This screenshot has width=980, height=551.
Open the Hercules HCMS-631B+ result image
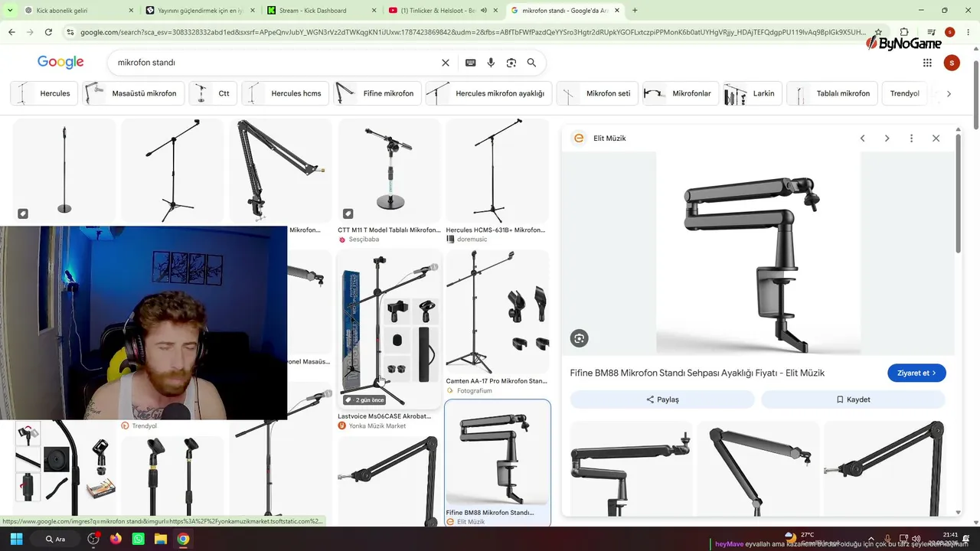498,170
